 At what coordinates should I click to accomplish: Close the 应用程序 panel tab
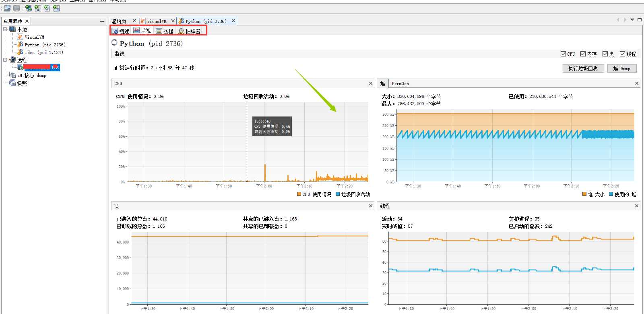point(27,21)
